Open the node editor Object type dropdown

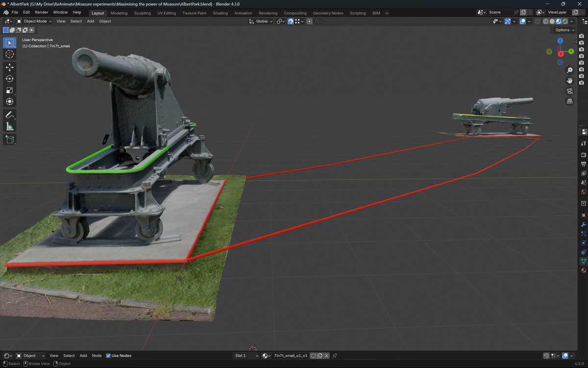pyautogui.click(x=30, y=356)
